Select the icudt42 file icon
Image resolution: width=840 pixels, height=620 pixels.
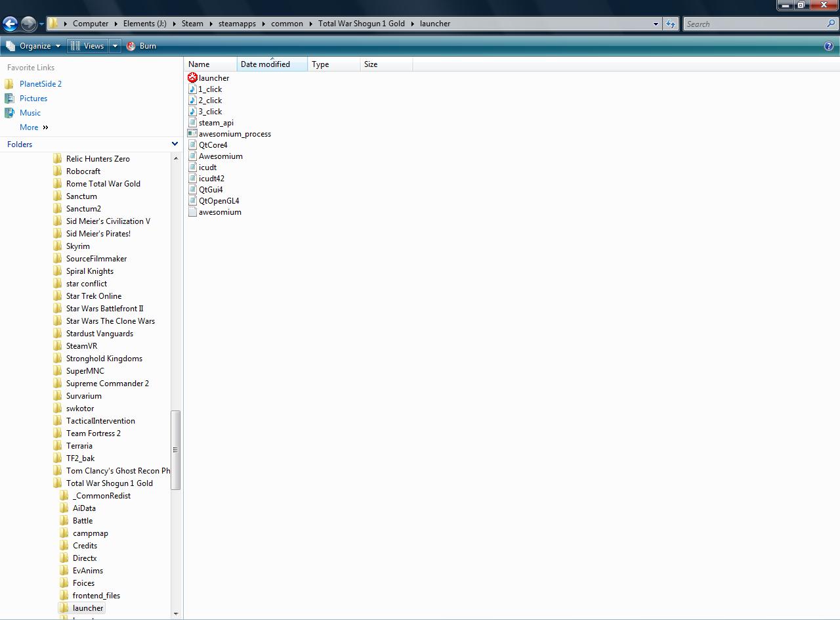coord(192,179)
